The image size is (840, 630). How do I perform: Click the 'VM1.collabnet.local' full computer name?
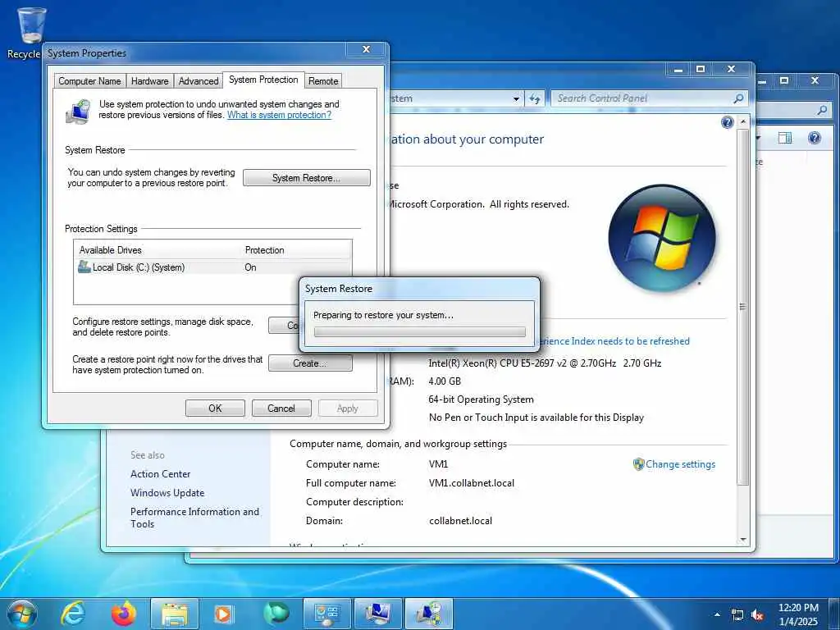(x=472, y=483)
